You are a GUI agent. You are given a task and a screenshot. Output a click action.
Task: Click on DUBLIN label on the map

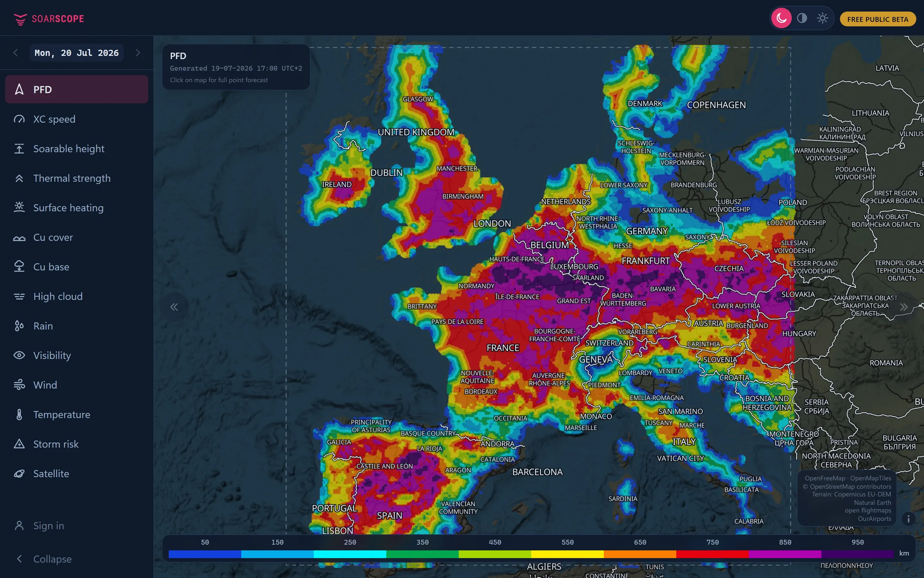tap(386, 173)
